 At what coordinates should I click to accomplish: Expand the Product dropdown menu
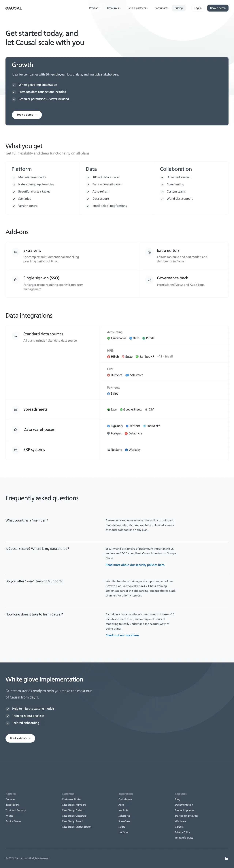tap(95, 8)
